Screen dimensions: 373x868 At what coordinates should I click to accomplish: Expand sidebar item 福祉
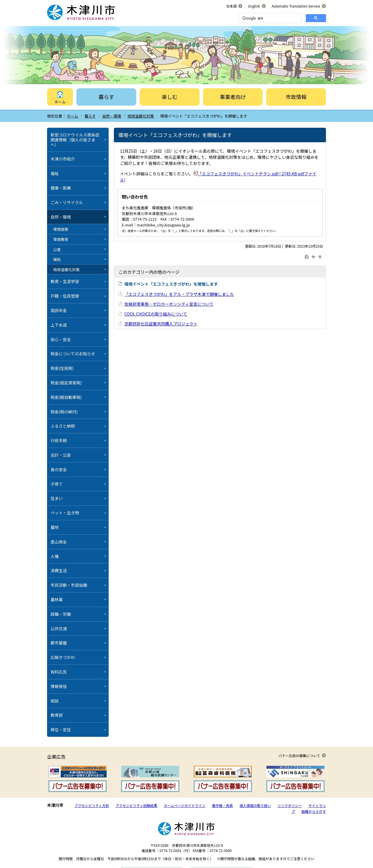[x=78, y=174]
